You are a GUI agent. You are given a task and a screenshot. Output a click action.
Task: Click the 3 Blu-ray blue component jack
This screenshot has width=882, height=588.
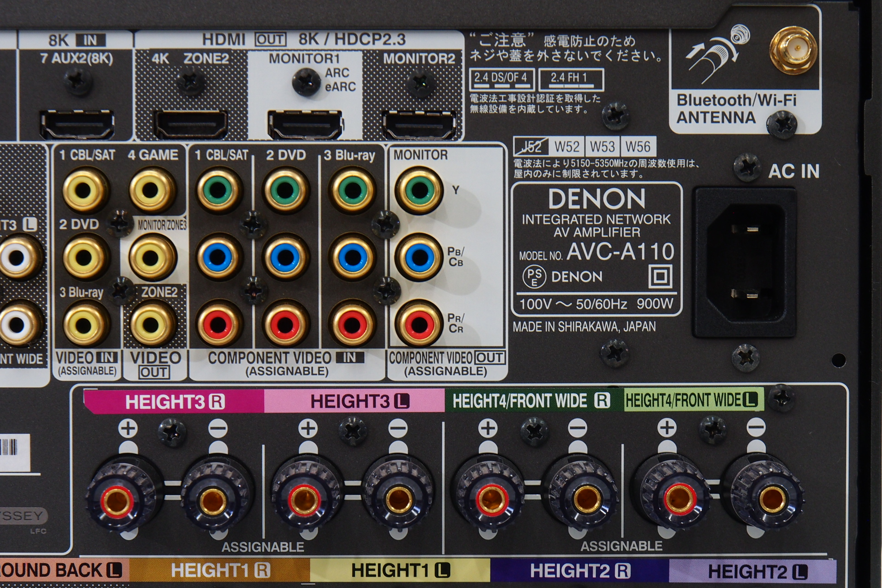click(353, 257)
